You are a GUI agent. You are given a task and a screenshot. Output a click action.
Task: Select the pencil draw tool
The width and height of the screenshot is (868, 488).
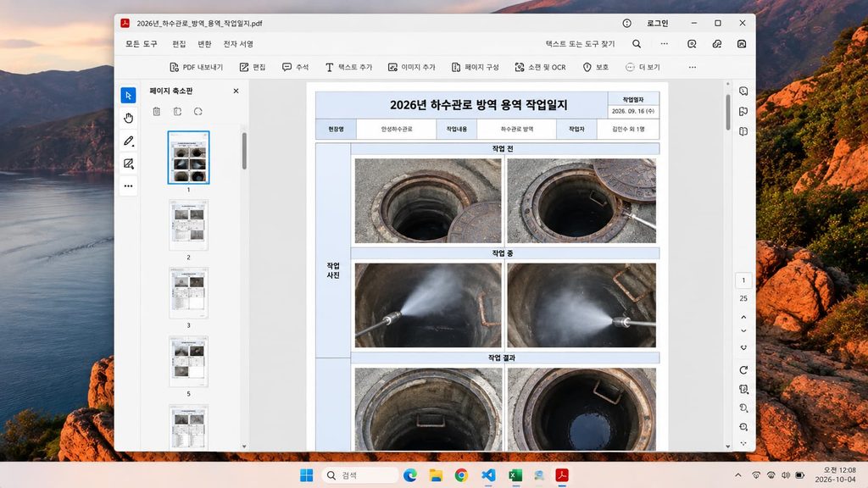[x=129, y=141]
